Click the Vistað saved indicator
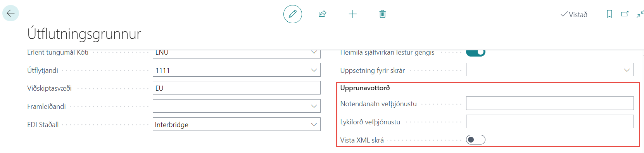Image resolution: width=644 pixels, height=153 pixels. 574,14
